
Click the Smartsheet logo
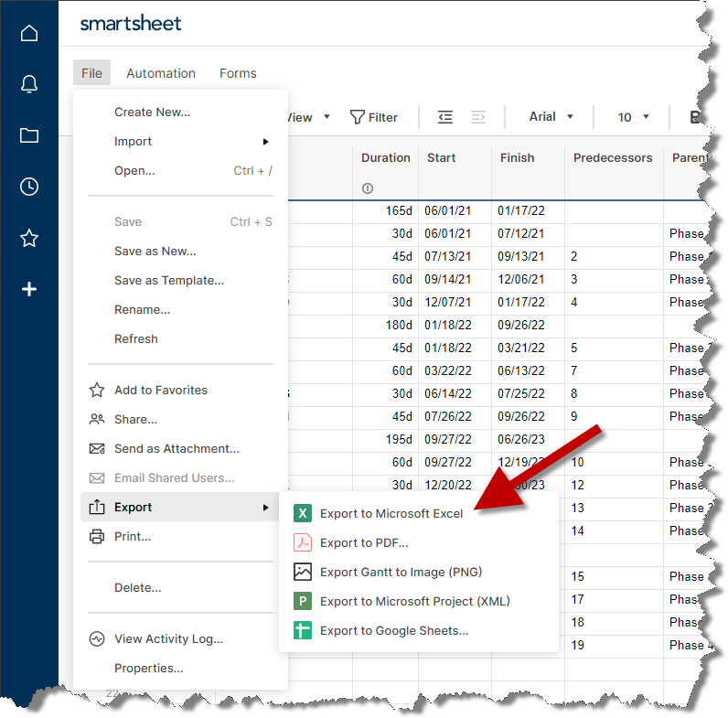(x=131, y=23)
